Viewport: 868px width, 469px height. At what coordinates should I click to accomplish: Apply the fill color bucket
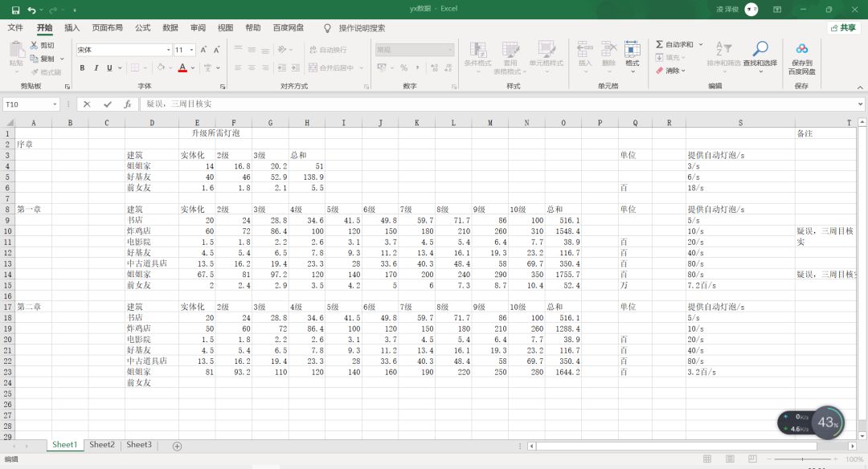[161, 68]
